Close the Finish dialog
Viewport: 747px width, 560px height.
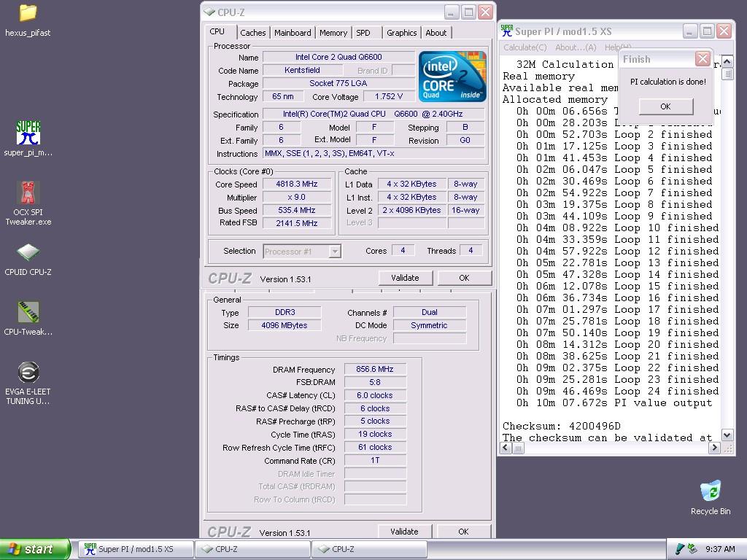click(x=703, y=58)
